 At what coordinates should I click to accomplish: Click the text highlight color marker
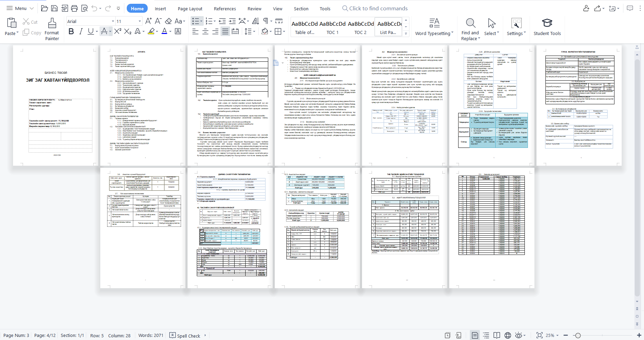(x=151, y=32)
